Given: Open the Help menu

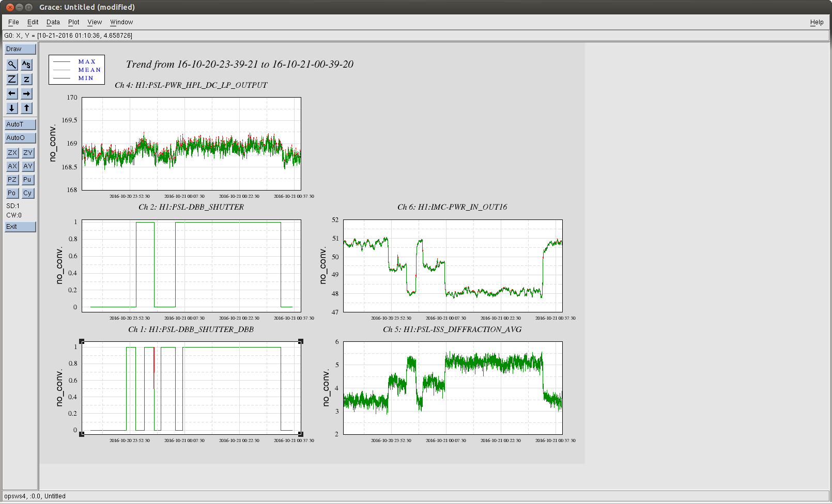Looking at the screenshot, I should click(816, 22).
